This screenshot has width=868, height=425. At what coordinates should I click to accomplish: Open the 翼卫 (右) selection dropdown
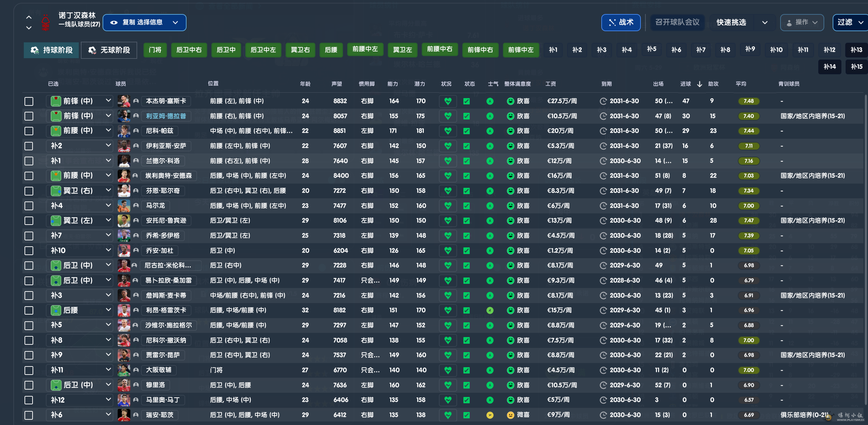[80, 191]
